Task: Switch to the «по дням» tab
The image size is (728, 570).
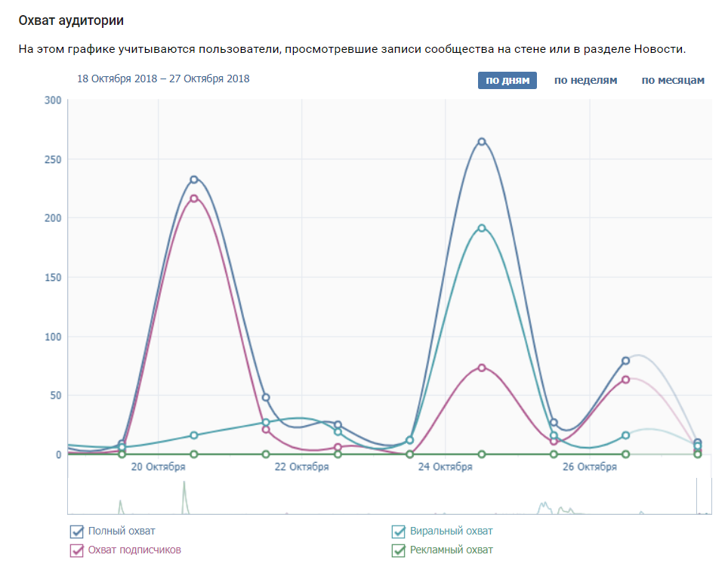Action: (x=507, y=81)
